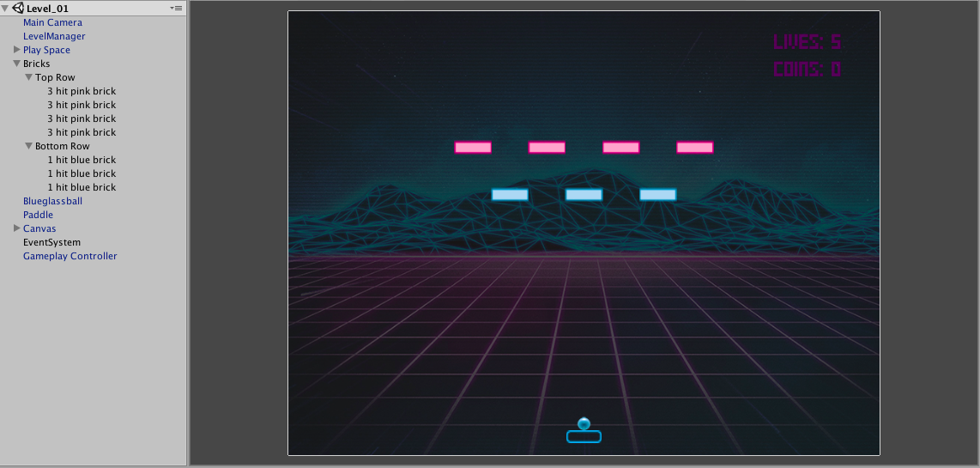Click the blue glass ball in game view
980x468 pixels.
coord(584,423)
